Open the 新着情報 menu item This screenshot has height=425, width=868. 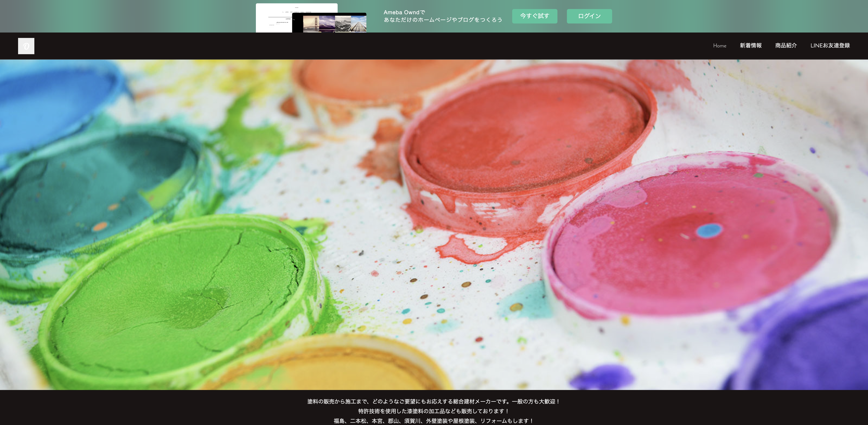(750, 45)
